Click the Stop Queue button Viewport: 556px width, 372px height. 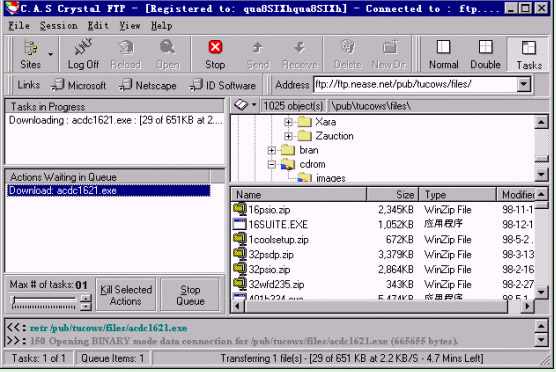point(190,295)
